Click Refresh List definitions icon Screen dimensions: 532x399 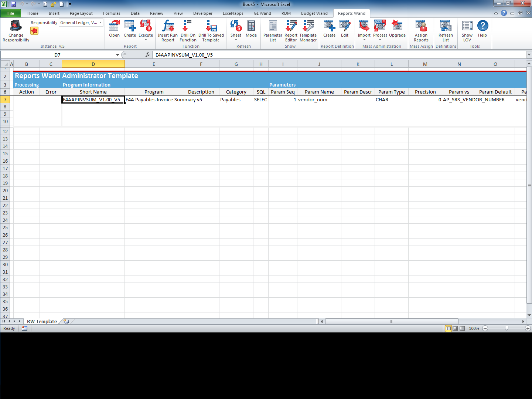coord(446,26)
